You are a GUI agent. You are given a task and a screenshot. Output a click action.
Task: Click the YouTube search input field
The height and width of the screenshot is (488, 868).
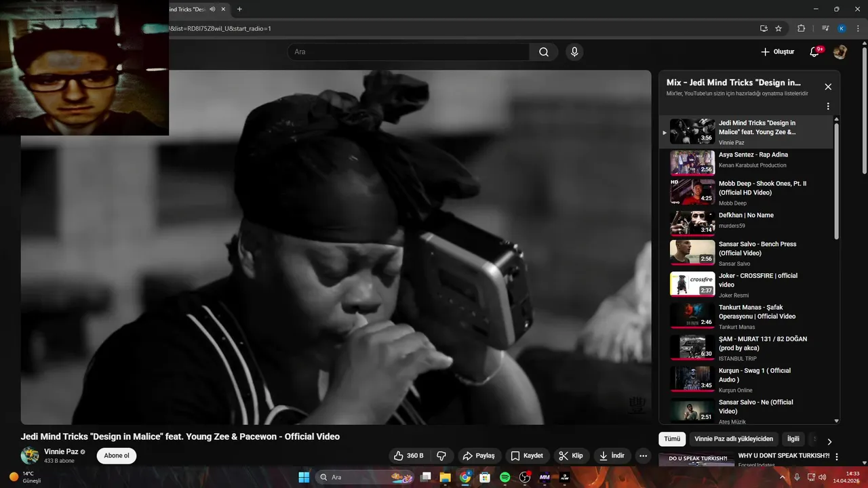[x=409, y=52]
